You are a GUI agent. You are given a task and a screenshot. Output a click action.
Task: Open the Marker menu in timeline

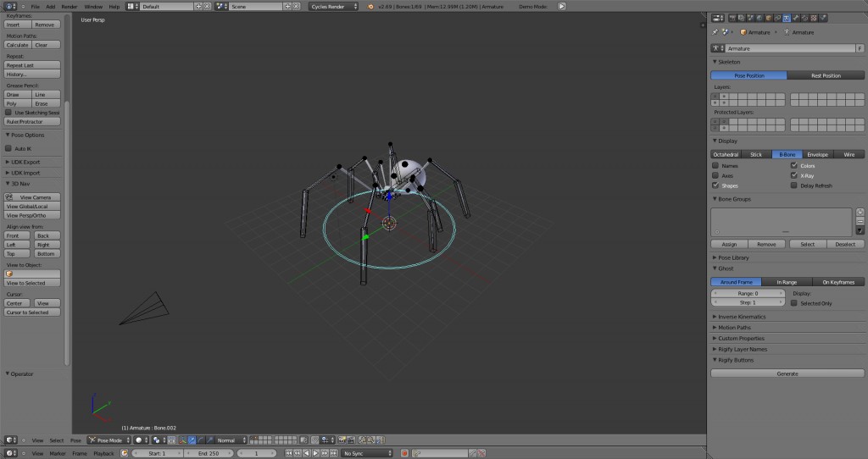(x=58, y=453)
